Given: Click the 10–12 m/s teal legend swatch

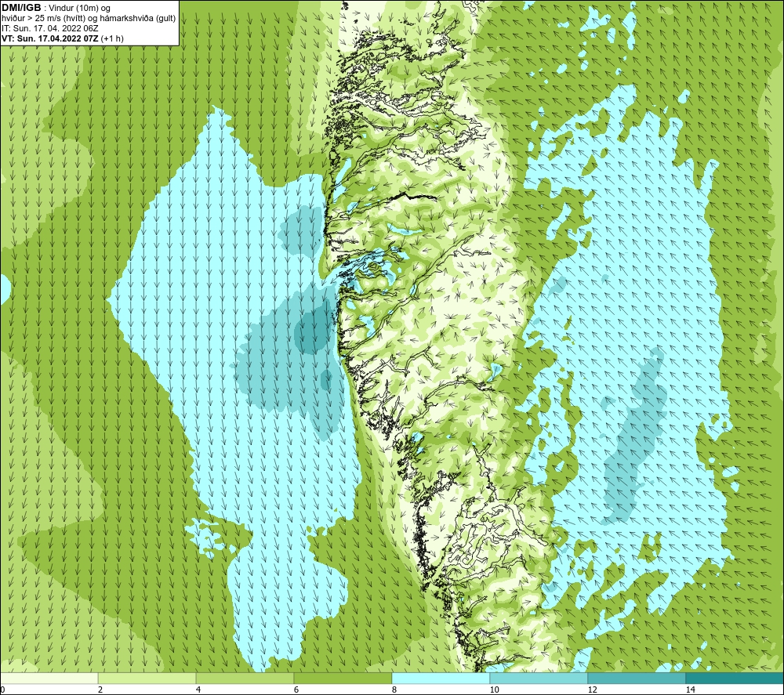Looking at the screenshot, I should pos(539,678).
